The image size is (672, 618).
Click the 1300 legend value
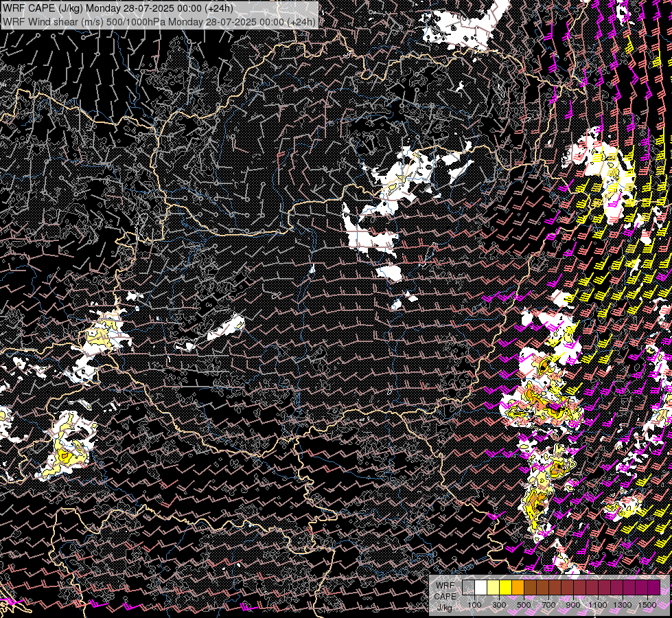623,605
